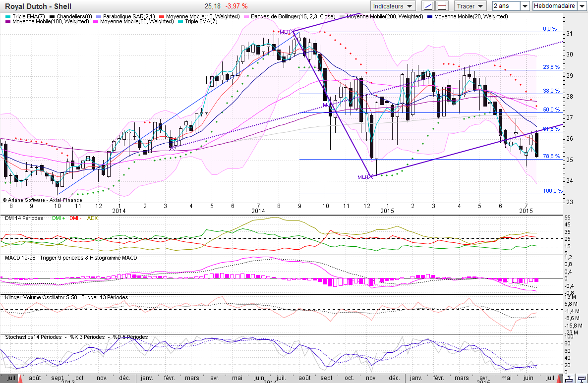The width and height of the screenshot is (588, 383).
Task: Click the 100,0 % Fibonacci level label
Action: tap(553, 191)
